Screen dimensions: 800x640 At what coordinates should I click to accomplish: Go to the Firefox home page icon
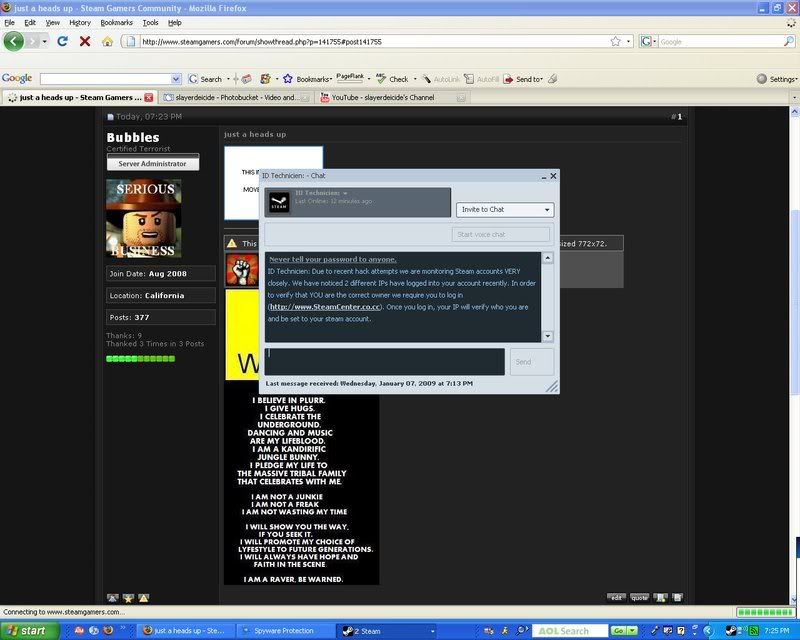pos(107,41)
